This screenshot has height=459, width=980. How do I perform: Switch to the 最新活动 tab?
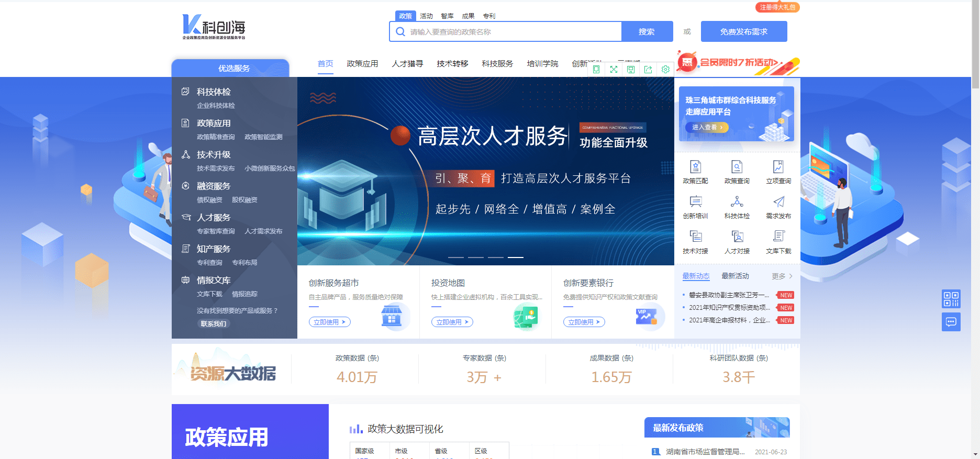click(735, 276)
